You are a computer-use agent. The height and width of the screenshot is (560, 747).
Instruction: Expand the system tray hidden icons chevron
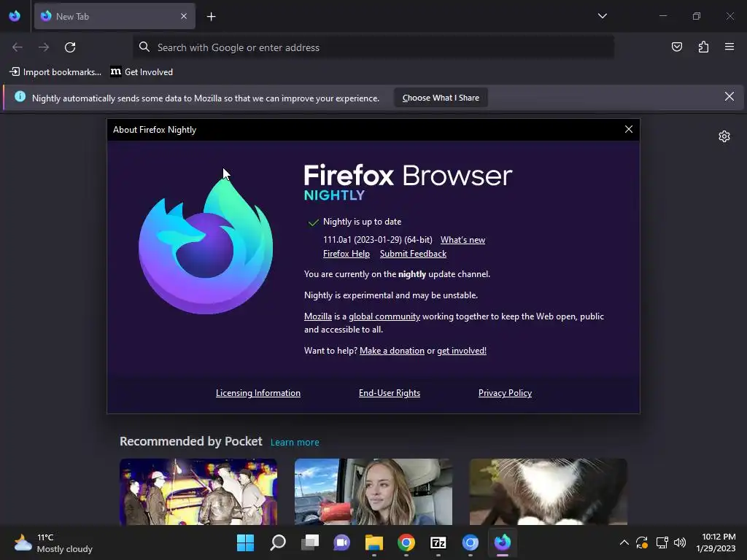click(624, 542)
